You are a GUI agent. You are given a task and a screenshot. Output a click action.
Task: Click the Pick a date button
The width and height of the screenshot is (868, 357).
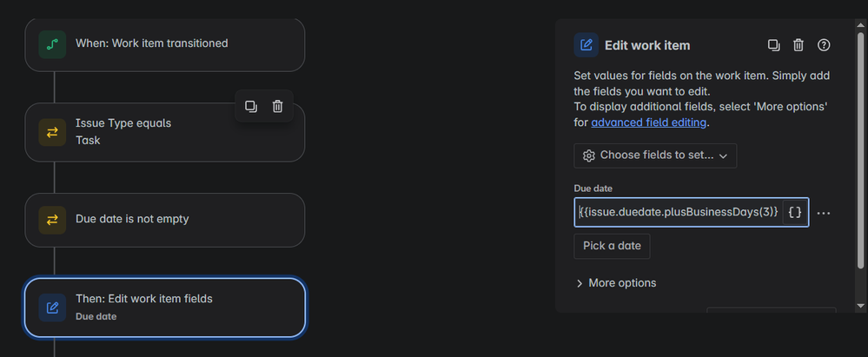(613, 247)
